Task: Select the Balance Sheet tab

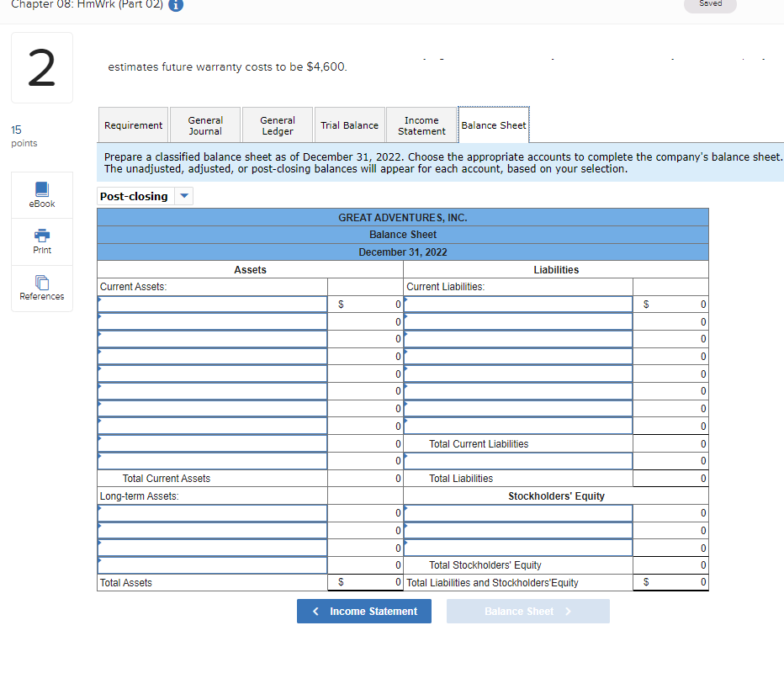Action: pos(494,125)
